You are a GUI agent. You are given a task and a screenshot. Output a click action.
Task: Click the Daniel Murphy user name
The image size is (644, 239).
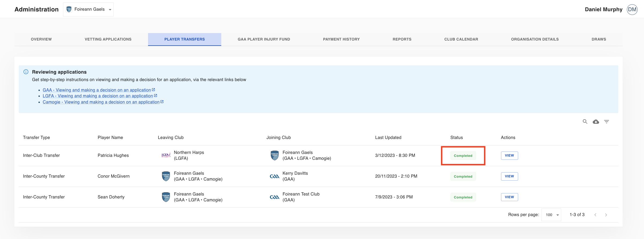point(604,9)
